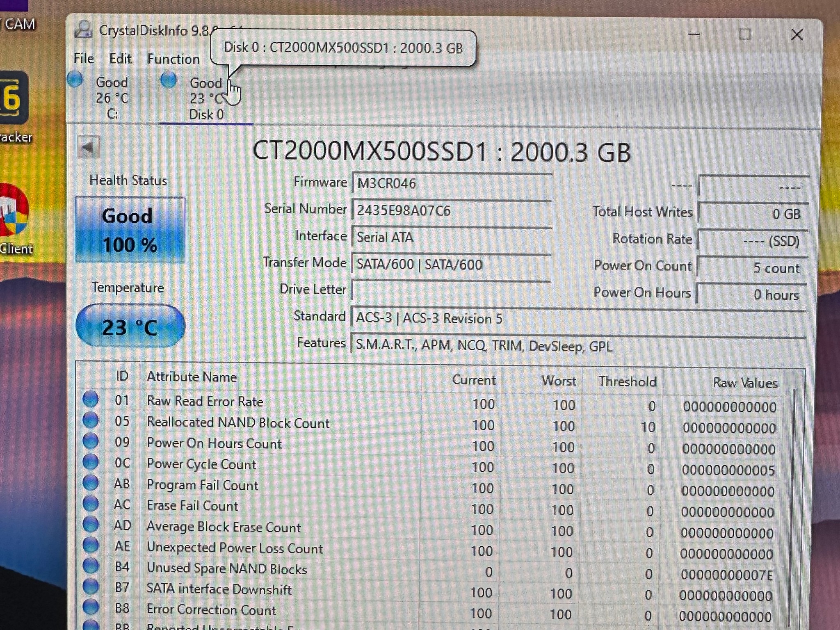The image size is (840, 630).
Task: Select the SATA interface Downshift row
Action: click(x=431, y=592)
